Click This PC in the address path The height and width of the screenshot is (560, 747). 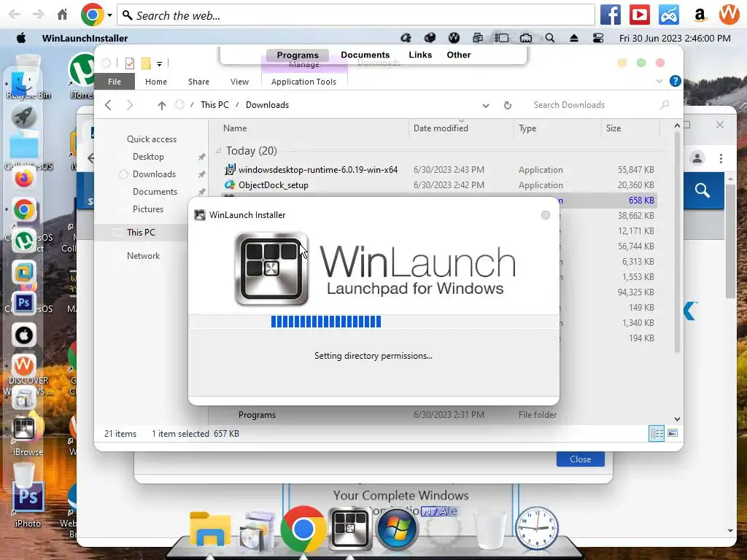[x=214, y=105]
